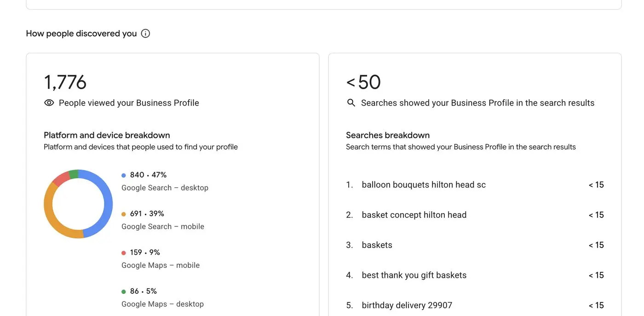644x316 pixels.
Task: Click the Google Search – desktop label
Action: click(x=165, y=188)
